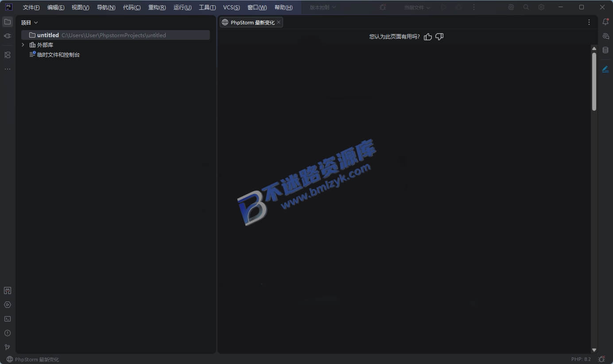
Task: Open the 帮助(H) menu
Action: [x=283, y=8]
